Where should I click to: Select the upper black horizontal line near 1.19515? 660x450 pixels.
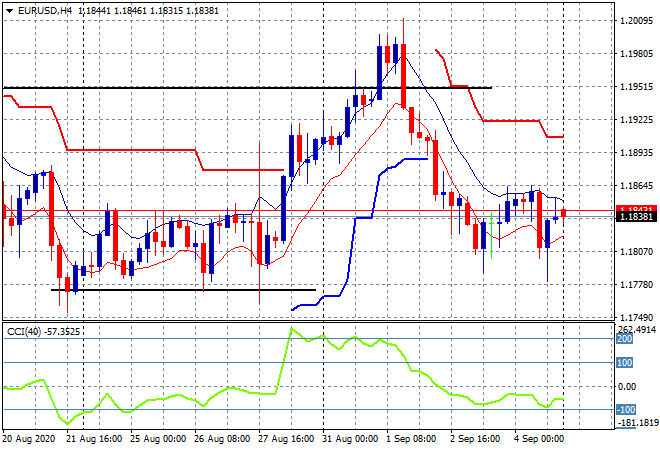point(248,88)
